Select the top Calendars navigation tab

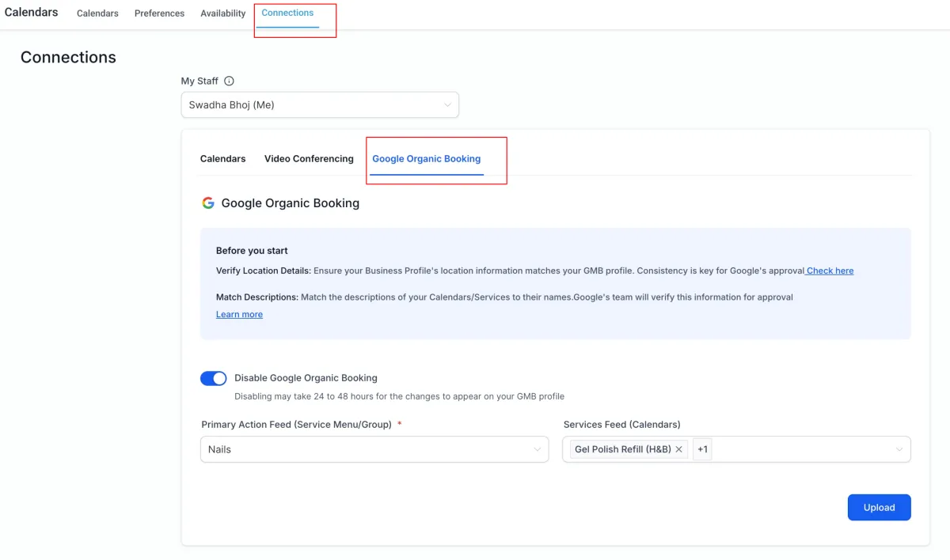coord(97,13)
